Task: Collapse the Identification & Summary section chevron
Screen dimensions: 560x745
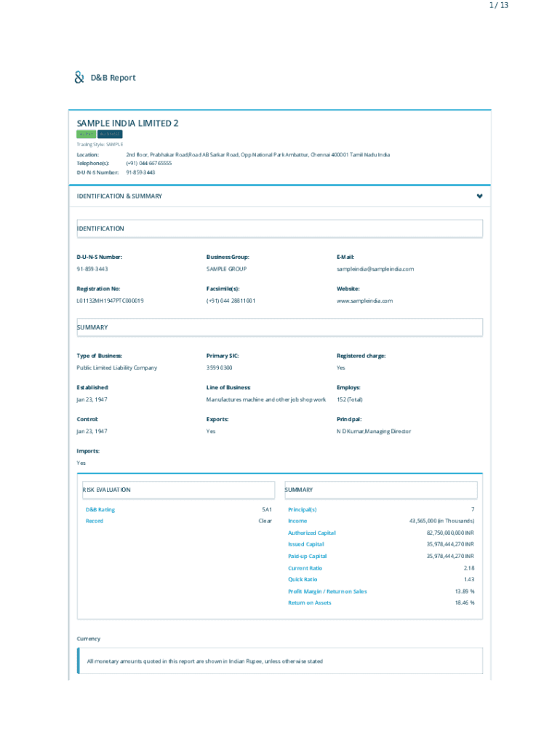Action: 479,196
